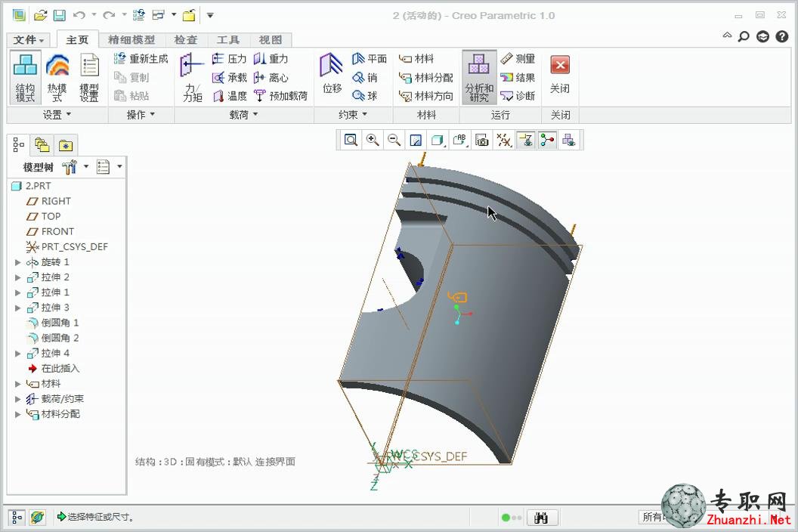
Task: Create a 球 (Ball) constraint
Action: click(365, 96)
